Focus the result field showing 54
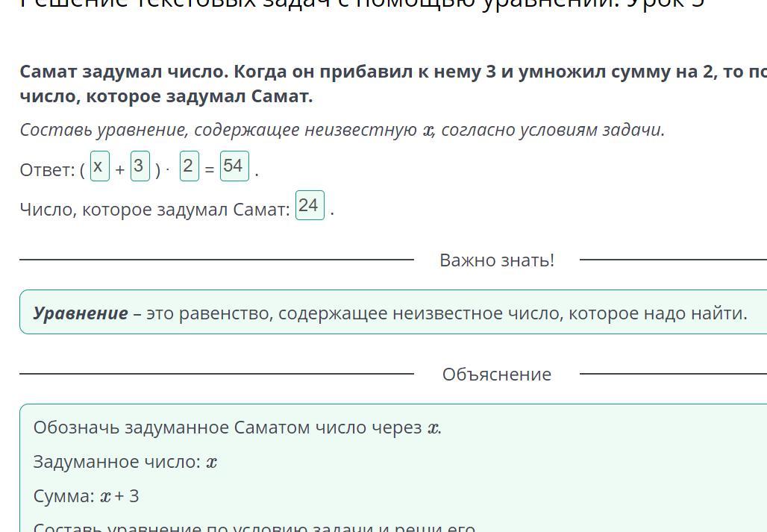This screenshot has height=532, width=767. (234, 166)
